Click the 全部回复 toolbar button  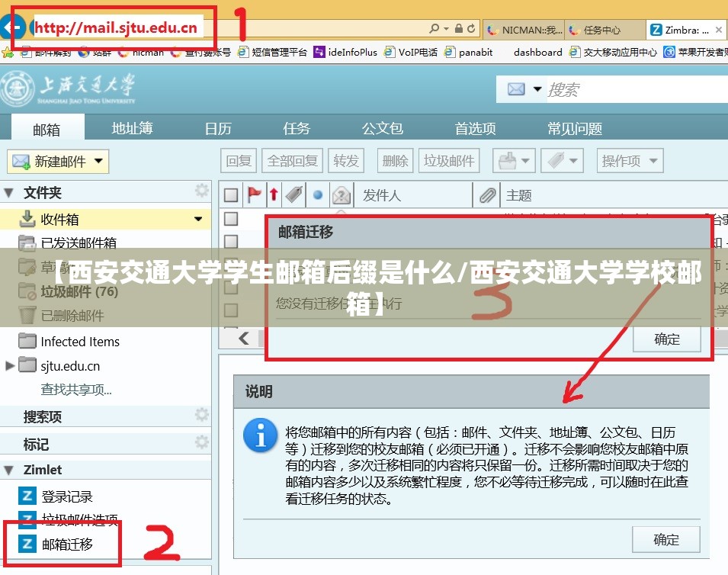point(293,161)
